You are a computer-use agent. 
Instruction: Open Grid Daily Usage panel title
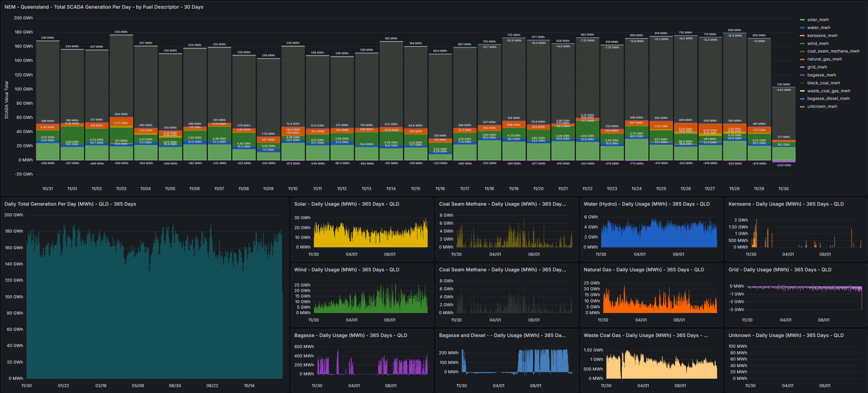pos(779,270)
